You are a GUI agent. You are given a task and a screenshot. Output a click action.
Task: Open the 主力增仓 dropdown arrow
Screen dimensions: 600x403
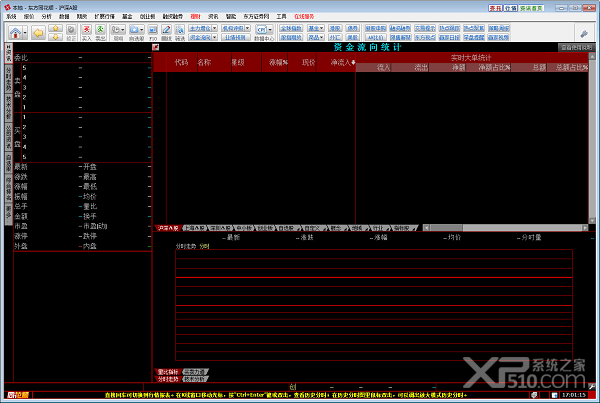[x=214, y=28]
